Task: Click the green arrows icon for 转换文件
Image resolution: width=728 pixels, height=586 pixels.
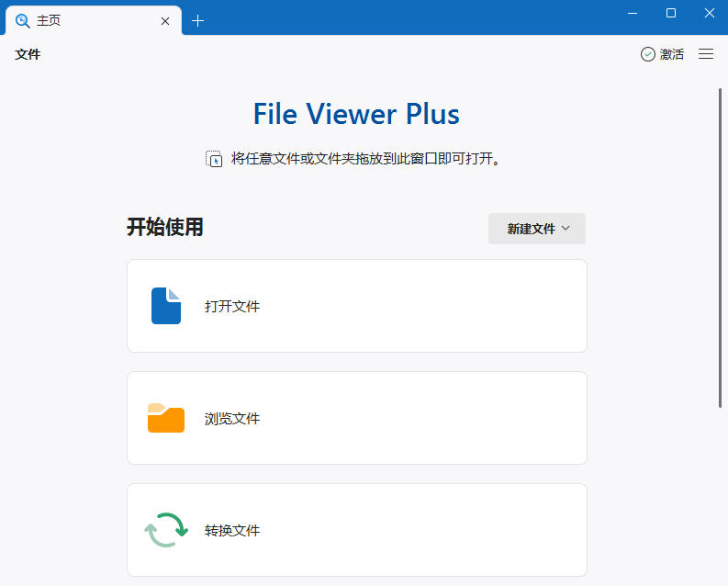Action: (x=166, y=530)
